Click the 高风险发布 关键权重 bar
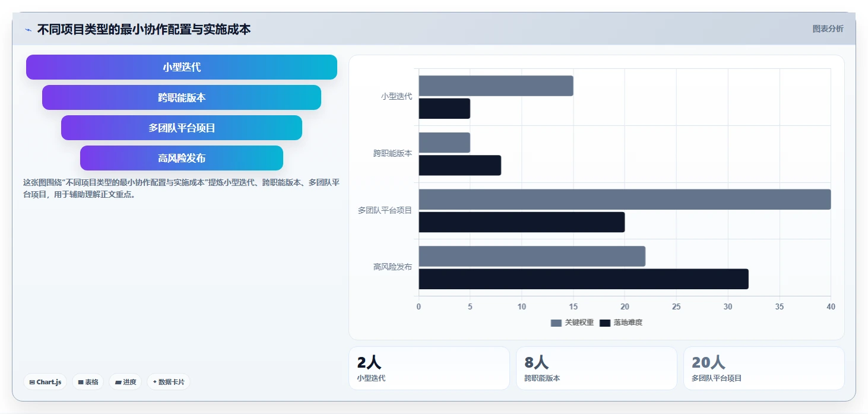868x414 pixels. pos(532,256)
